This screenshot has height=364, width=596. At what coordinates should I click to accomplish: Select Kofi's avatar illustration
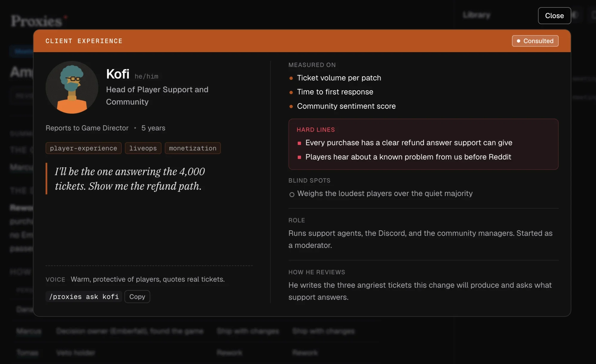tap(72, 87)
